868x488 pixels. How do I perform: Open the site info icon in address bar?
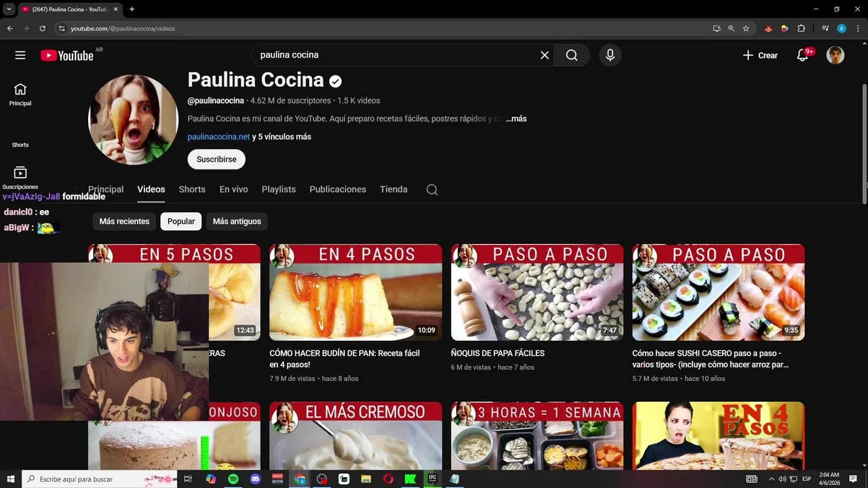tap(61, 28)
